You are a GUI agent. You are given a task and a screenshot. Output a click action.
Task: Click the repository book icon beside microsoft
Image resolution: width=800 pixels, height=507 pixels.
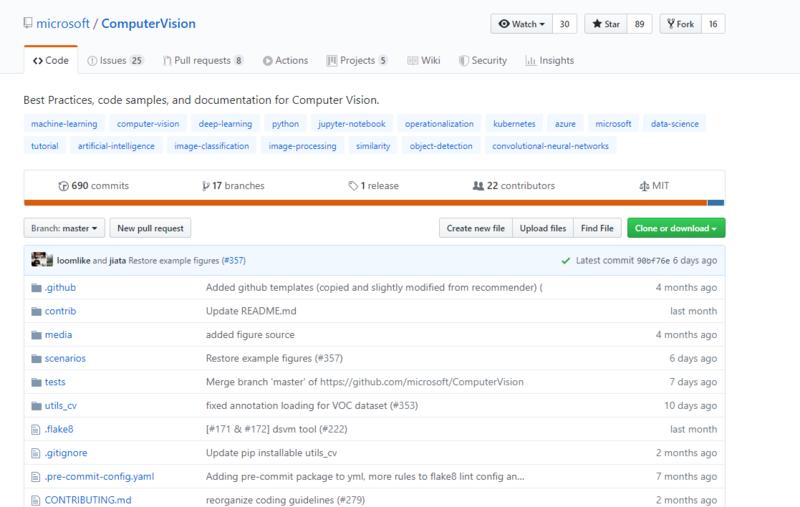28,23
